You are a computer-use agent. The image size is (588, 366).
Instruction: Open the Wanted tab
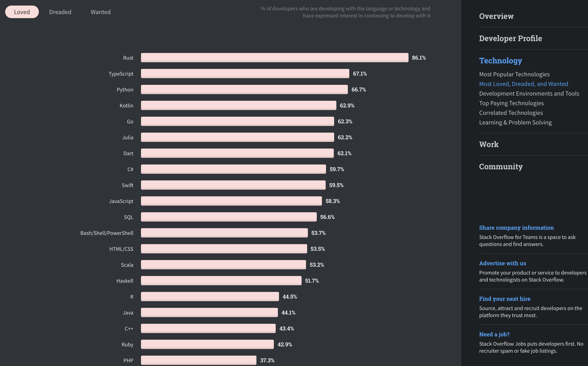[x=101, y=12]
